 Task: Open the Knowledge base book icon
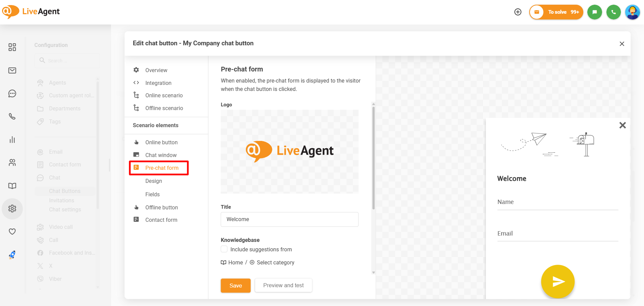pos(12,186)
